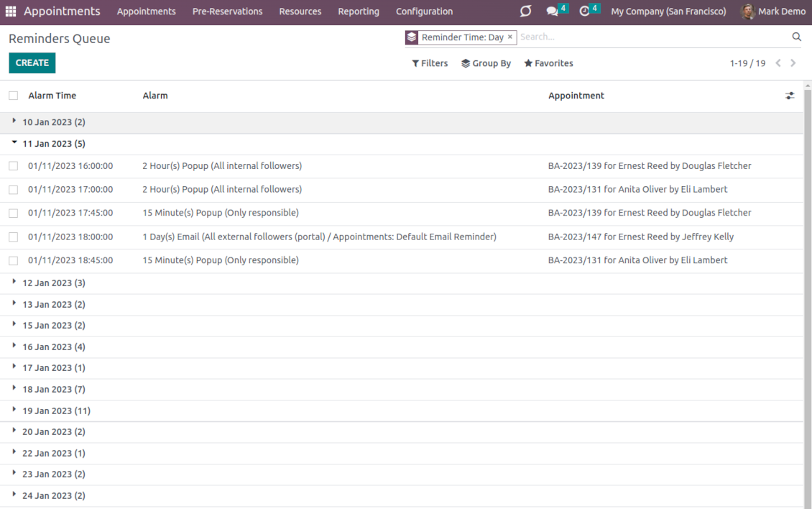Click the search magnifier icon
This screenshot has width=812, height=509.
[x=796, y=37]
